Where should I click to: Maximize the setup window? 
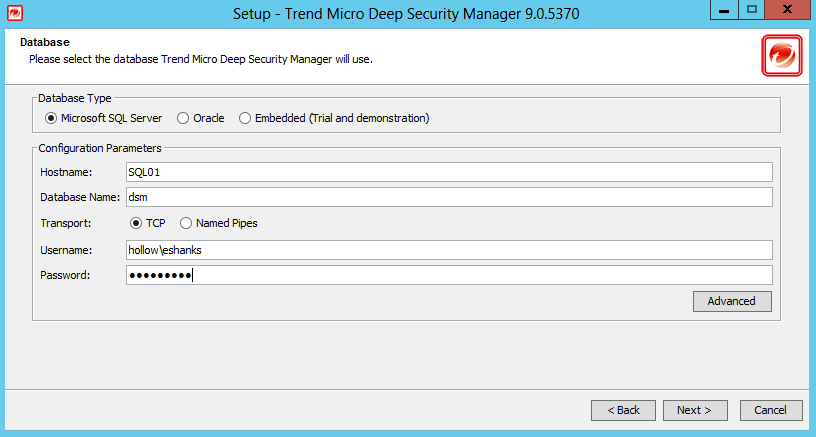(751, 10)
